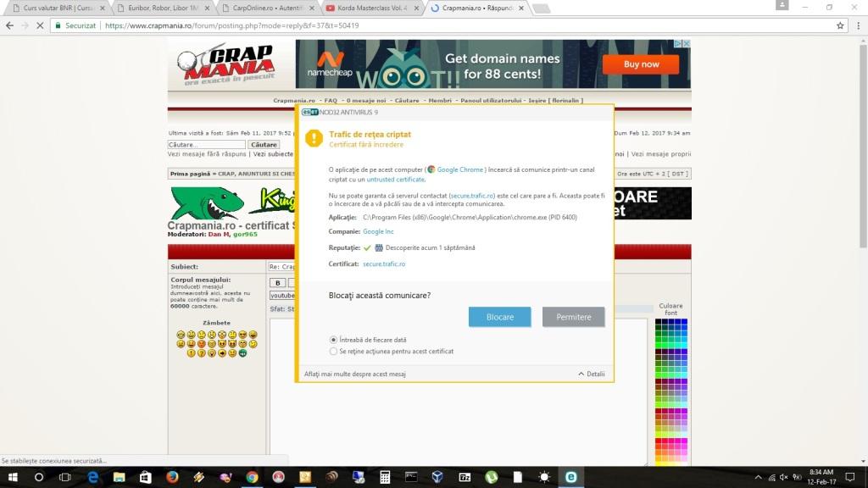Click the Permitere button in ESET dialog
The height and width of the screenshot is (488, 868).
(x=574, y=317)
